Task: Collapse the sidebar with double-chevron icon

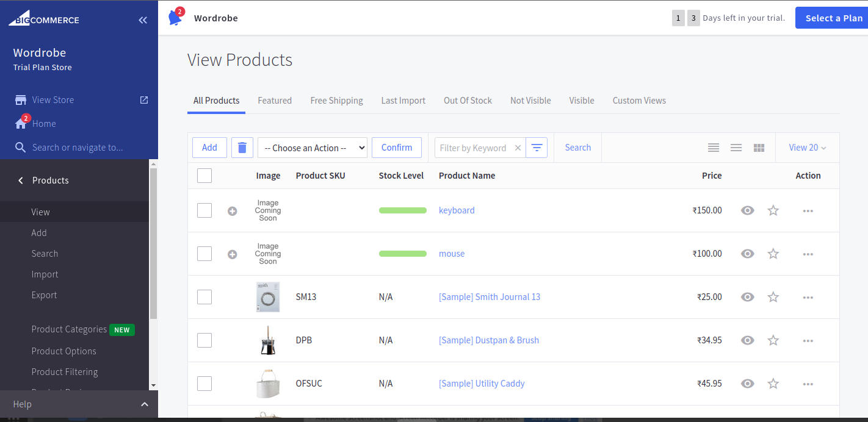Action: click(x=143, y=20)
